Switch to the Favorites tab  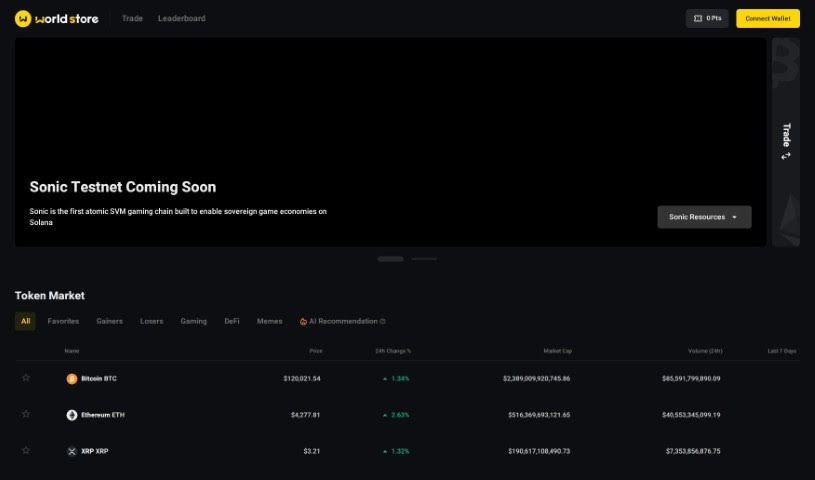pos(63,321)
